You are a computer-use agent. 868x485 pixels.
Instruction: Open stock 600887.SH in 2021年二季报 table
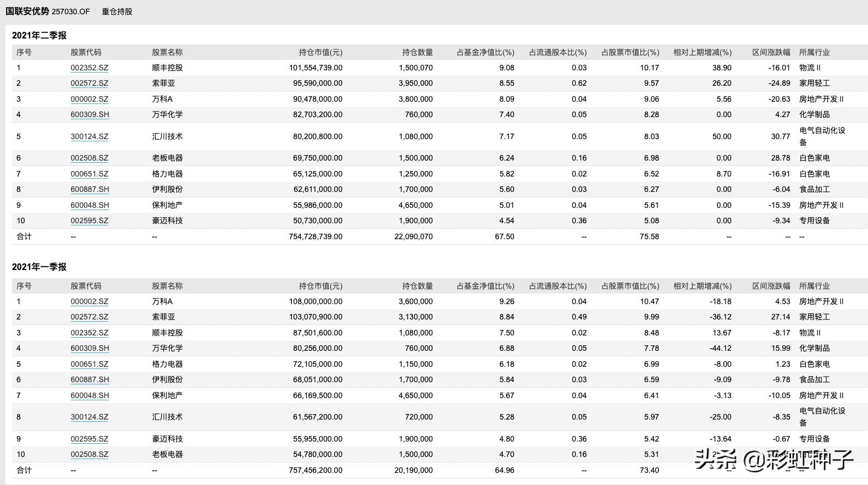click(x=90, y=189)
